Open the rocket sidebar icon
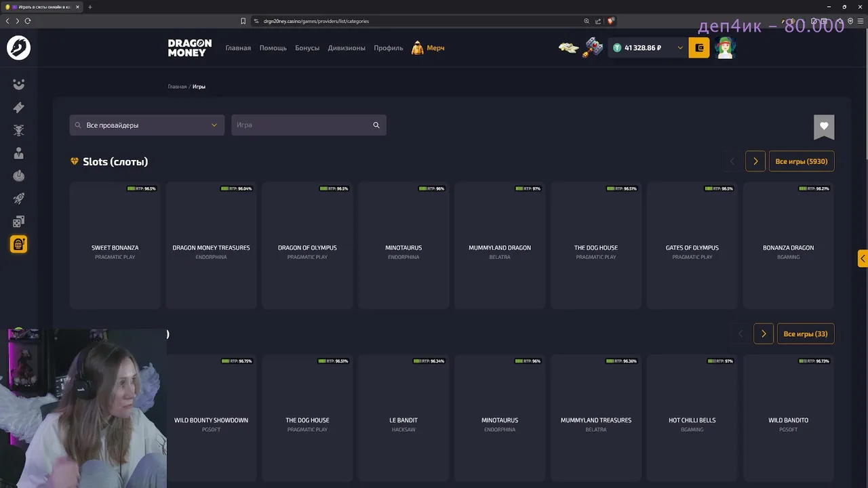868x488 pixels. coord(18,199)
